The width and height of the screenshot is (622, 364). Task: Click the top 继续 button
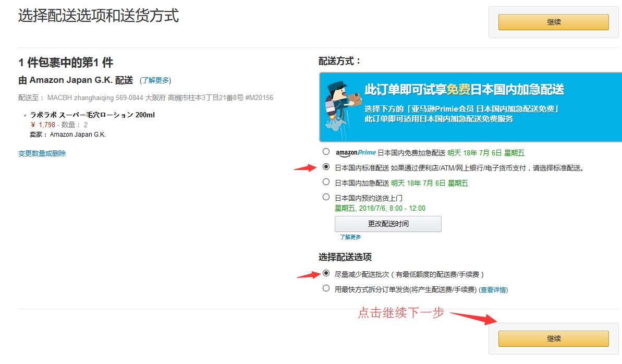(x=553, y=22)
